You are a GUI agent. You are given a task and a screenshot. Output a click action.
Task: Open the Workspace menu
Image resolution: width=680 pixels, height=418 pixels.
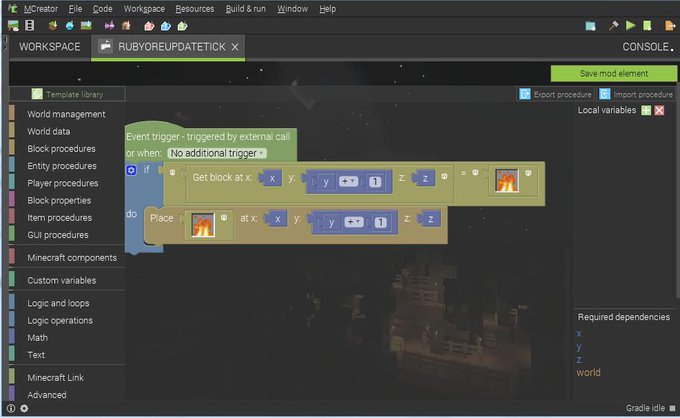coord(144,9)
